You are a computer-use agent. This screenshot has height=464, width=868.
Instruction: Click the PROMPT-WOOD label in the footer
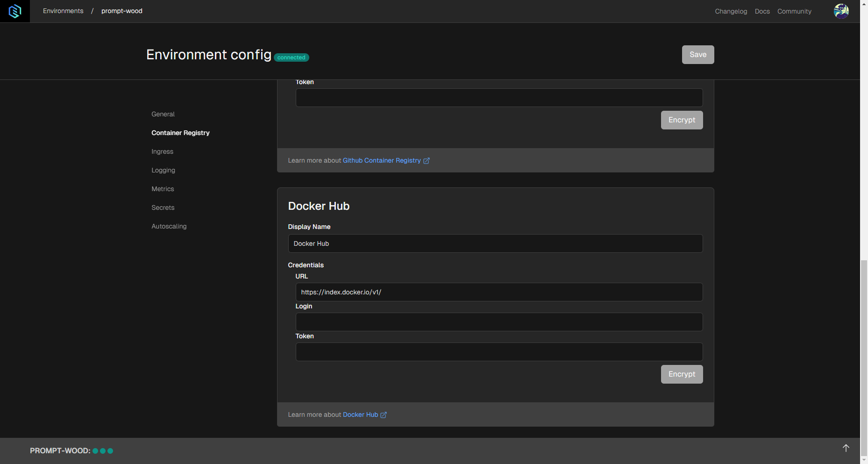tap(60, 451)
